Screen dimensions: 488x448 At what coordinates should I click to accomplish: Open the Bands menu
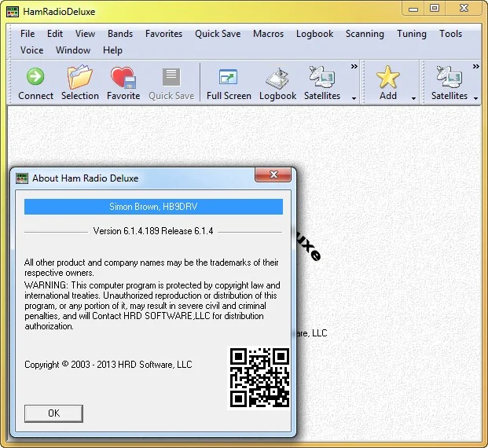[120, 34]
